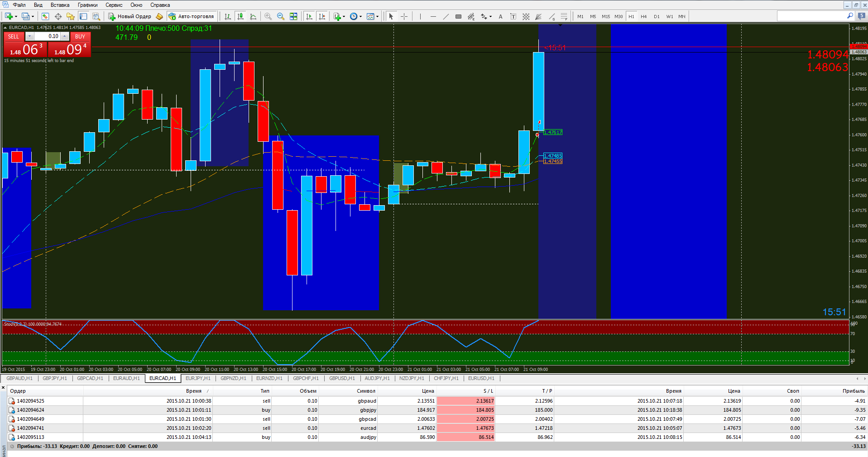Open the Navigator folder-star icon

click(71, 16)
